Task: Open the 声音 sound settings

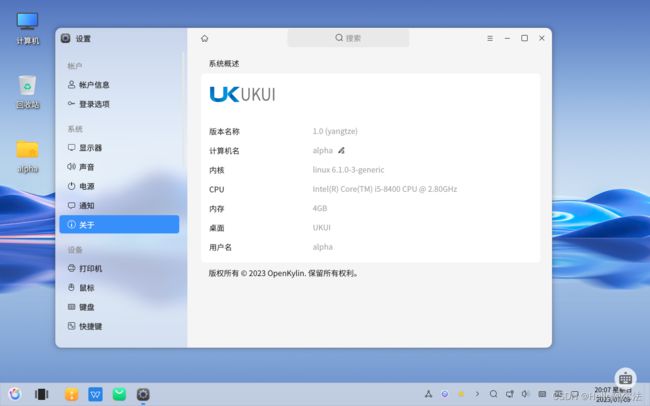Action: point(119,167)
